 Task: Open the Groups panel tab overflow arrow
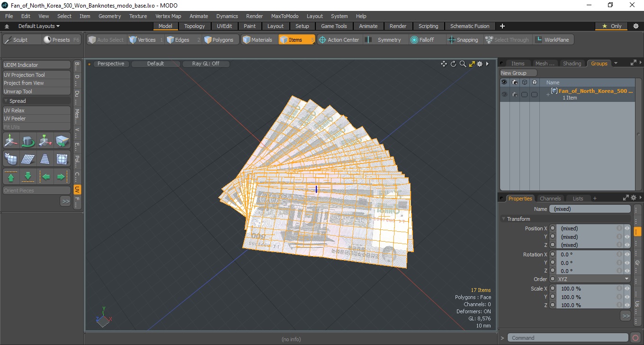[x=616, y=63]
